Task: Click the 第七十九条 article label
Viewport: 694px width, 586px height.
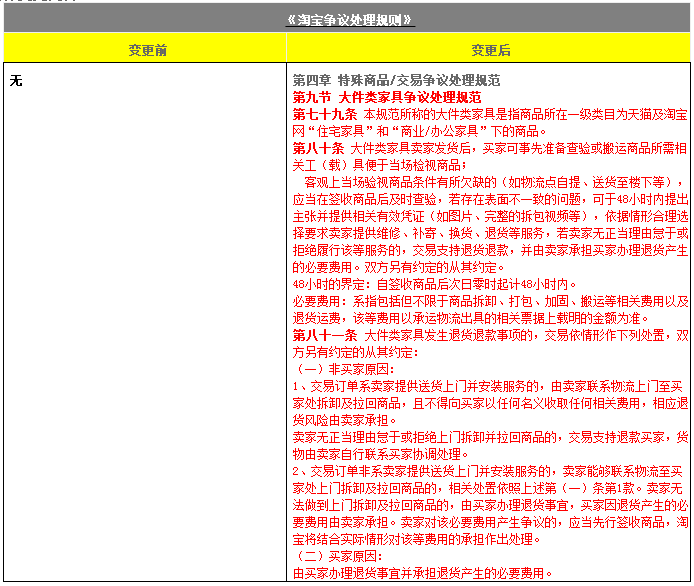Action: click(324, 114)
